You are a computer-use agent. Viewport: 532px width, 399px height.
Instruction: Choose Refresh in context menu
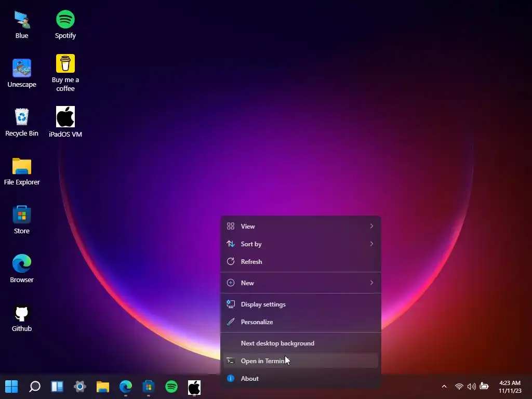301,262
